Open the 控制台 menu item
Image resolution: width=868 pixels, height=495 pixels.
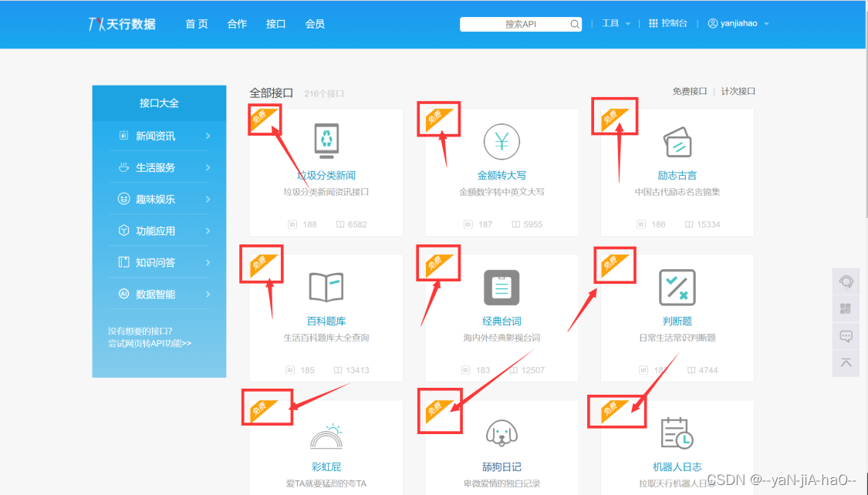[674, 23]
